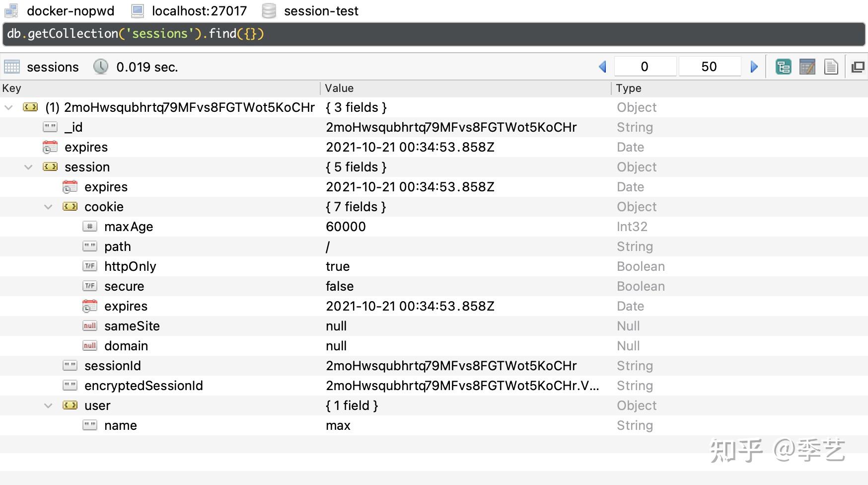Click the session-test database icon

pyautogui.click(x=269, y=11)
